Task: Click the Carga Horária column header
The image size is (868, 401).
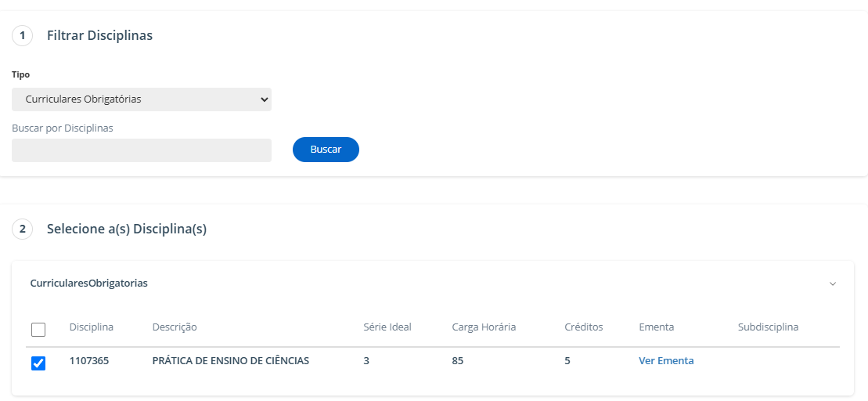Action: pyautogui.click(x=484, y=327)
